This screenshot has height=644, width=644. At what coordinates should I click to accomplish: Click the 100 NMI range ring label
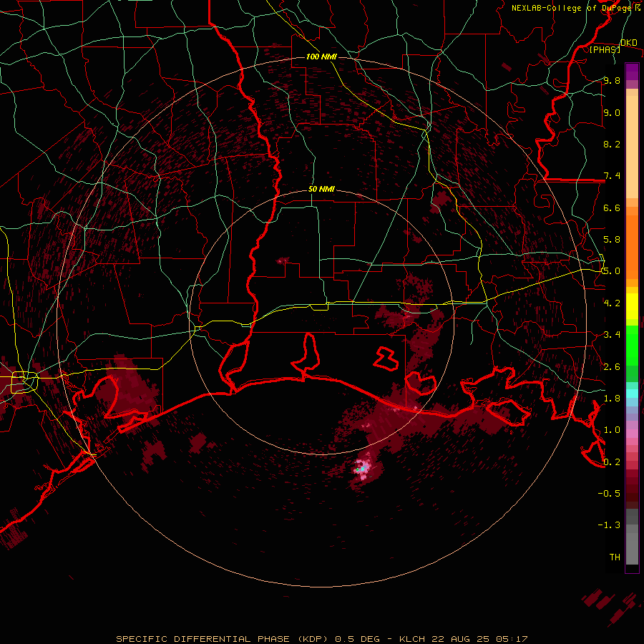pos(321,57)
